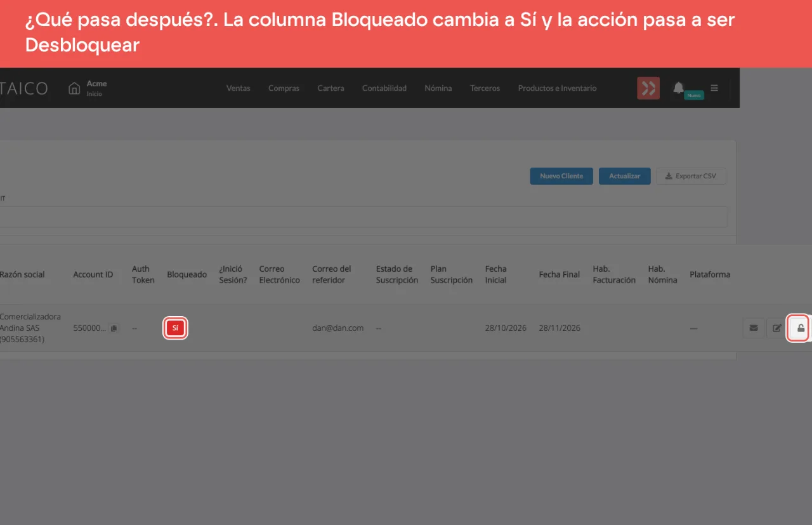This screenshot has height=525, width=812.
Task: Open the Ventas menu
Action: tap(239, 88)
